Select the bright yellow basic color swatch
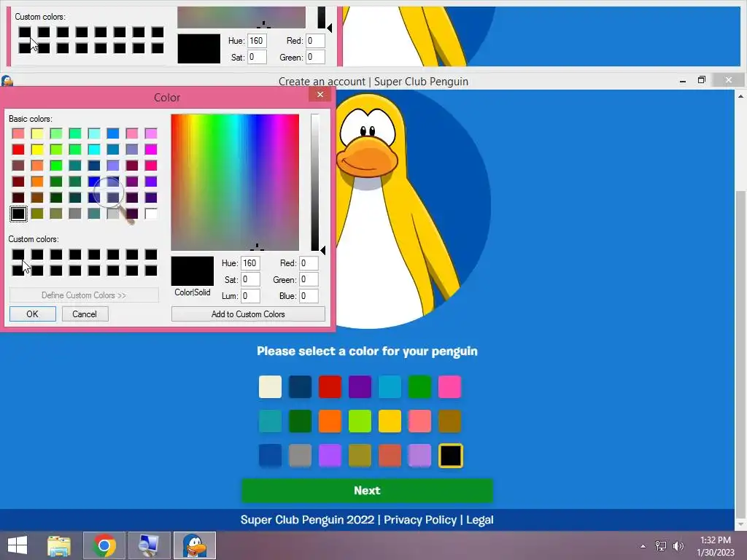 point(37,149)
